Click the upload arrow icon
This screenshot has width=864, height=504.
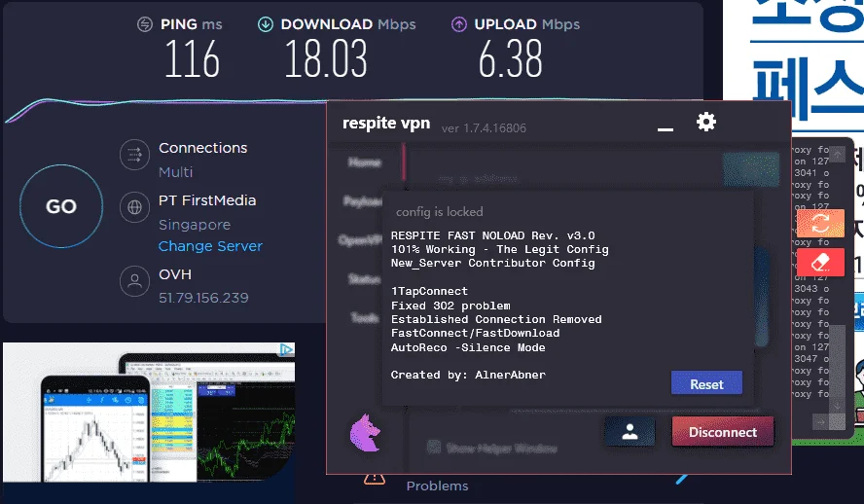(459, 24)
